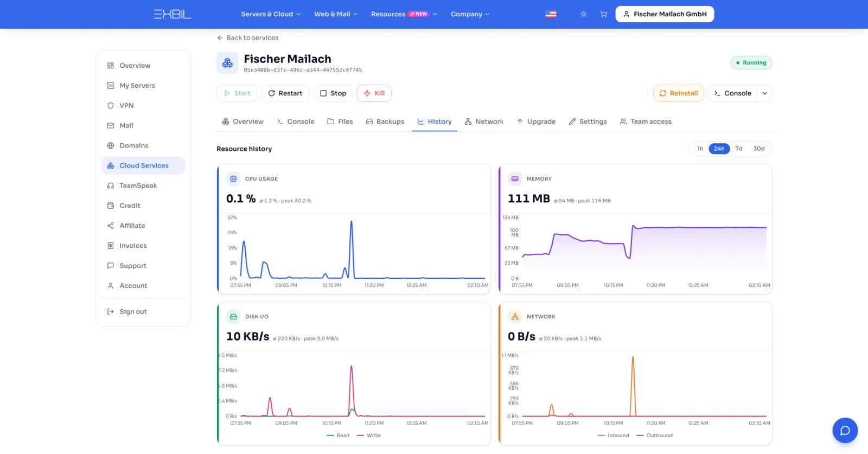This screenshot has width=868, height=454.
Task: Click the Resource history heading
Action: pos(244,149)
